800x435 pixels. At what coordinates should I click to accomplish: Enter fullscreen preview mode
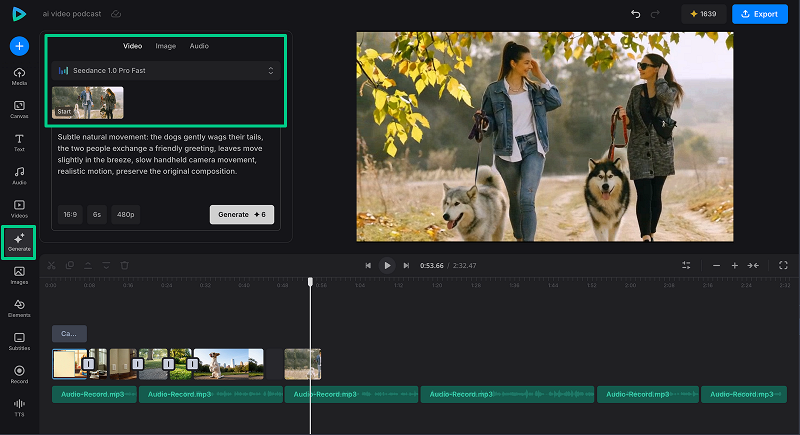click(783, 265)
